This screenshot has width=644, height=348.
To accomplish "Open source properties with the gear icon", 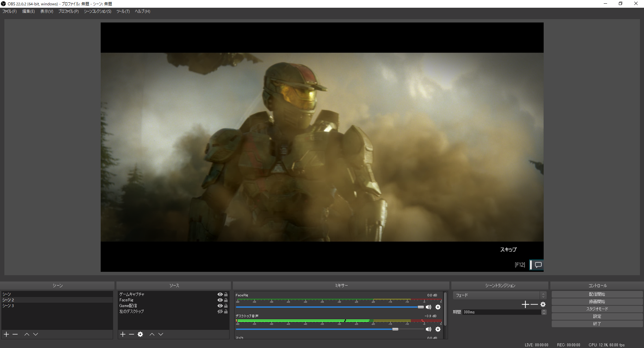I will (x=140, y=334).
